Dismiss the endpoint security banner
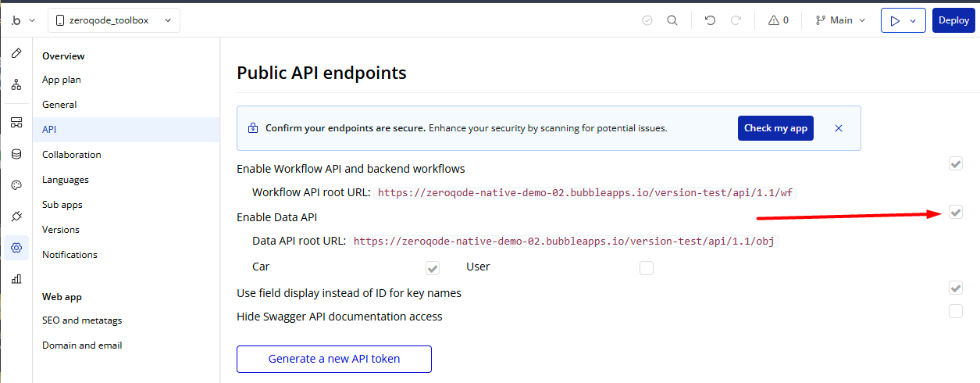This screenshot has width=980, height=383. [839, 128]
